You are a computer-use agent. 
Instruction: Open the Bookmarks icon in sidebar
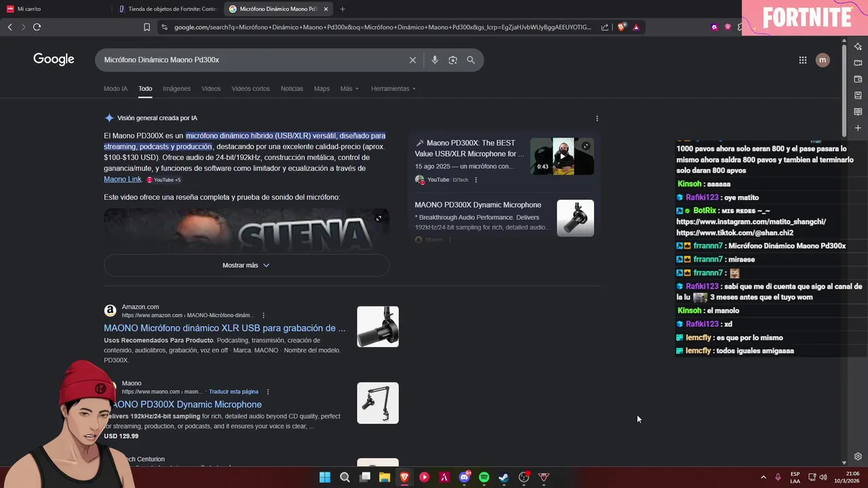click(x=858, y=95)
